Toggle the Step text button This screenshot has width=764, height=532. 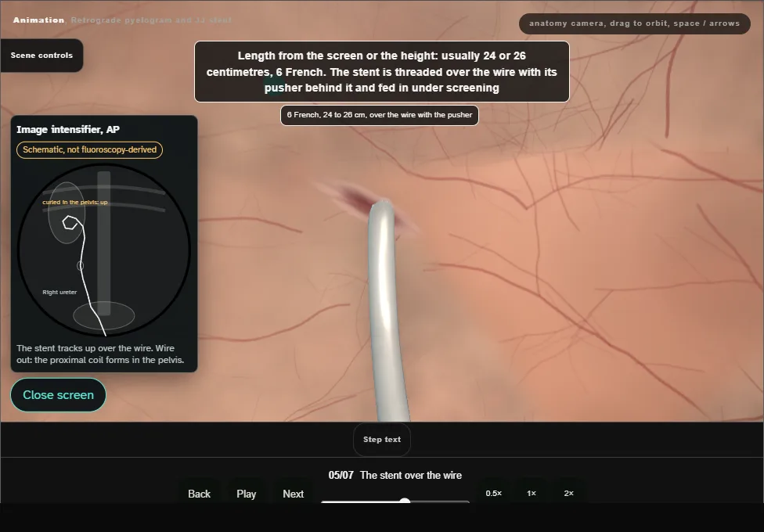(382, 440)
